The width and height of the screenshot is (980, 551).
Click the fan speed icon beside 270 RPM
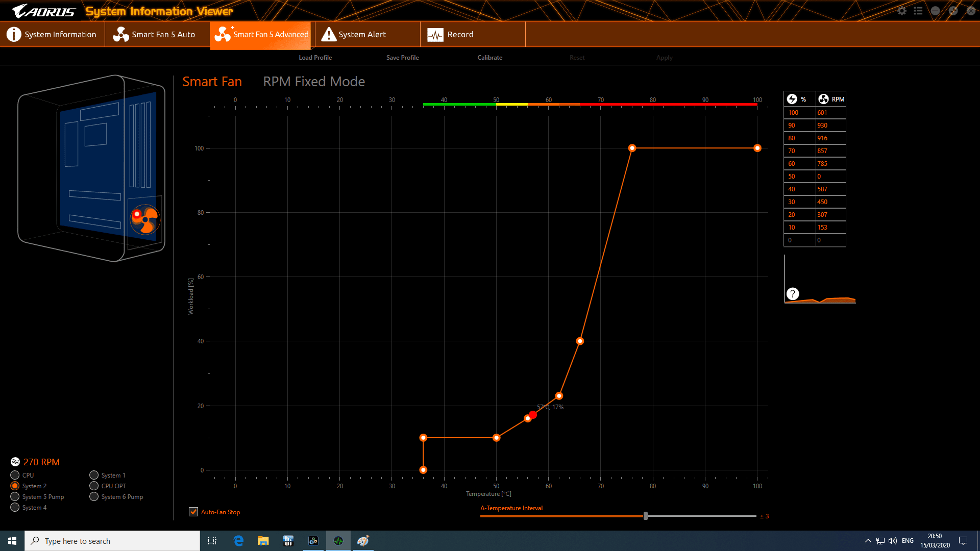click(15, 462)
